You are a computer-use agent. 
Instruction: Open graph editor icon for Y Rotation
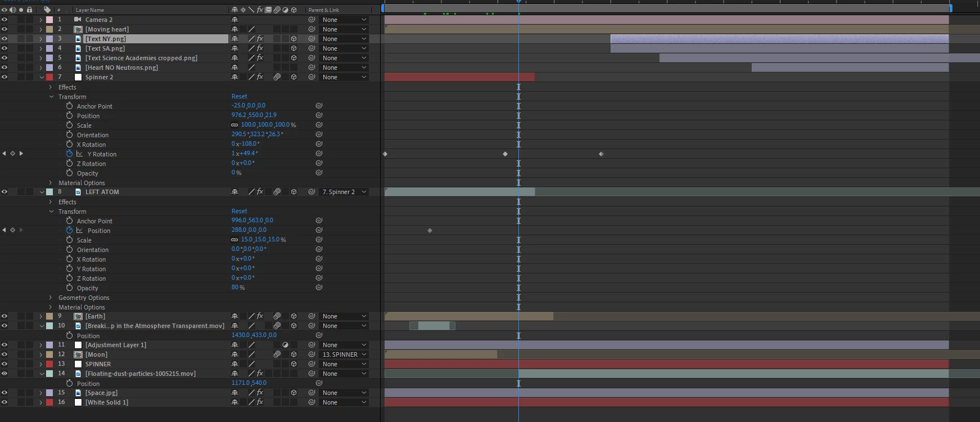coord(79,154)
